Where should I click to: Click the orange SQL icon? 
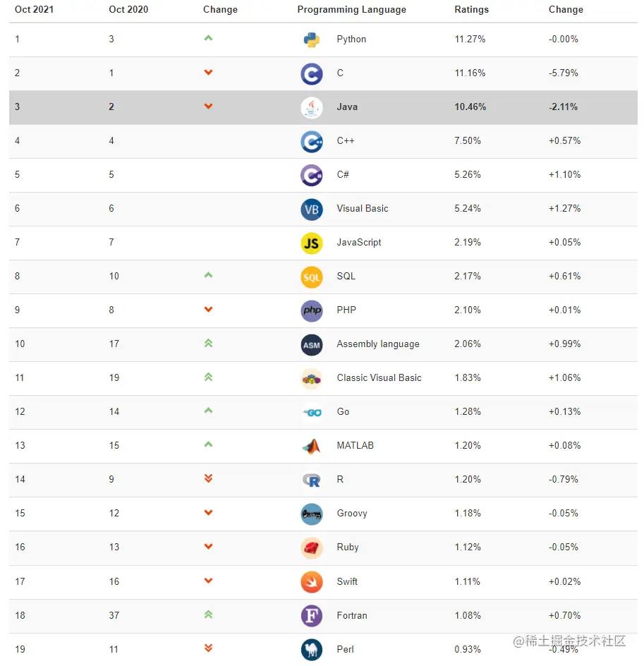312,277
